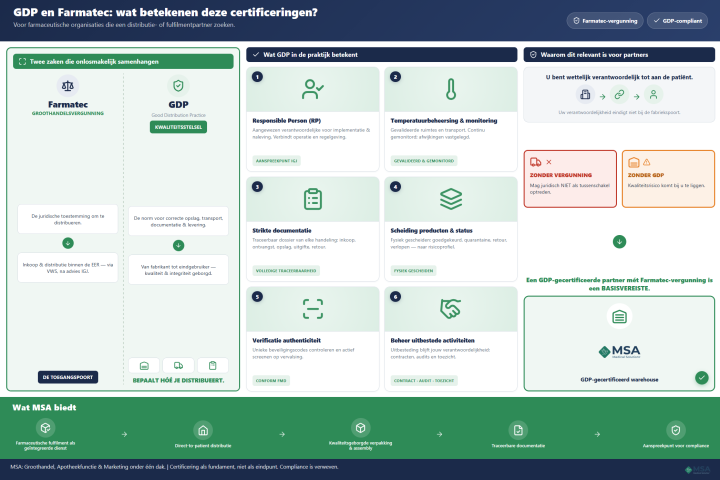The image size is (720, 480).
Task: Click the FYSIEK GESCHEIDEN tag
Action: (x=413, y=271)
